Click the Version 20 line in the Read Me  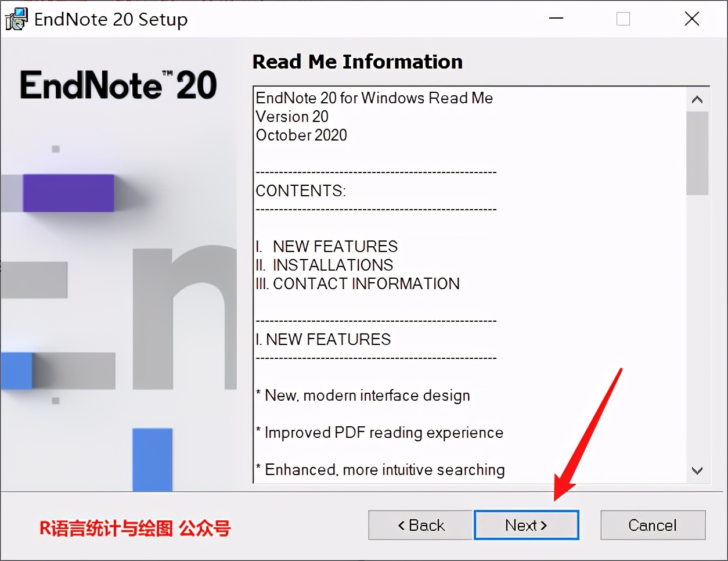(x=292, y=117)
